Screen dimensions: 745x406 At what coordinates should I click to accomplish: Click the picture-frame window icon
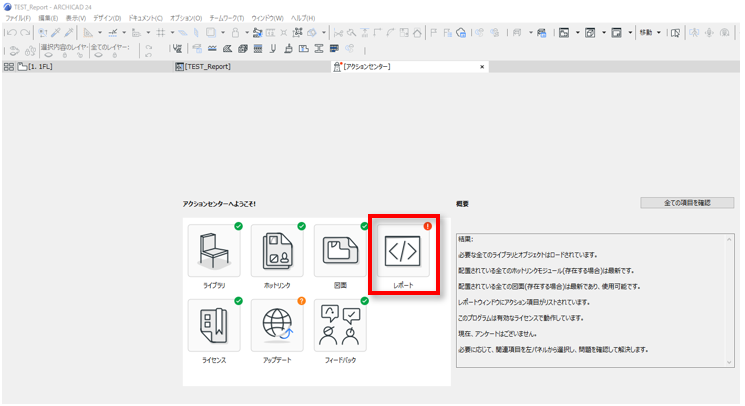pos(564,33)
